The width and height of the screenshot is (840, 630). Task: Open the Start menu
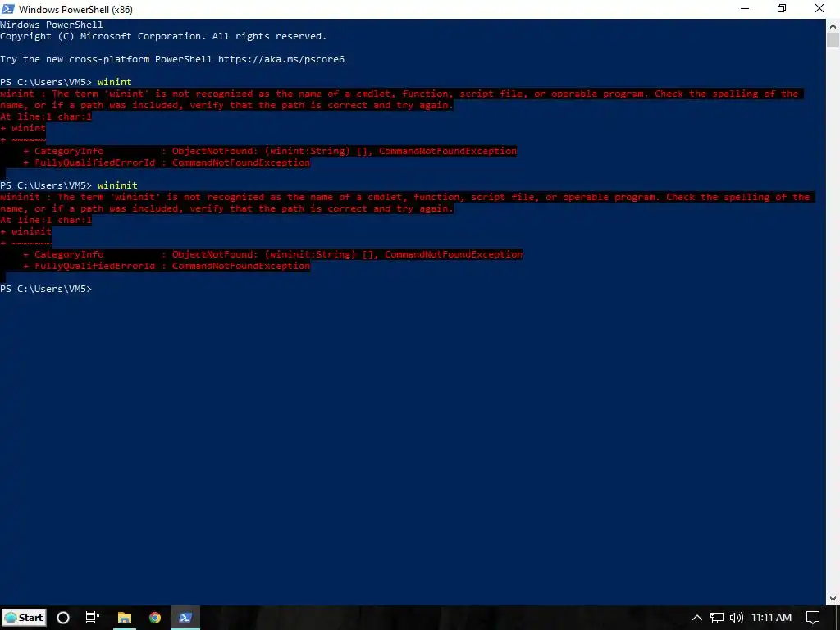coord(24,618)
